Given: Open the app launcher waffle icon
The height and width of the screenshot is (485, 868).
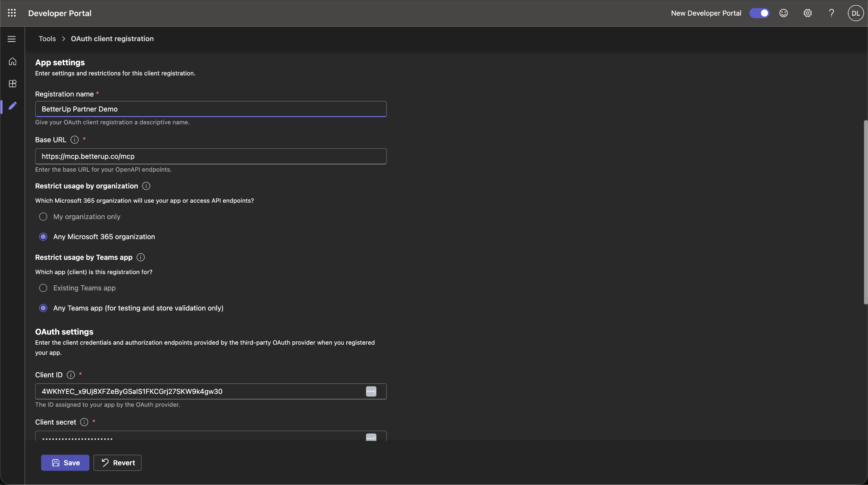Looking at the screenshot, I should click(x=12, y=13).
